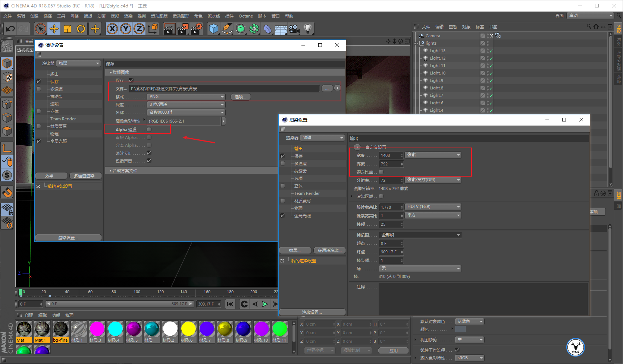623x364 pixels.
Task: Open the 文件 menu in main menu bar
Action: click(x=7, y=16)
